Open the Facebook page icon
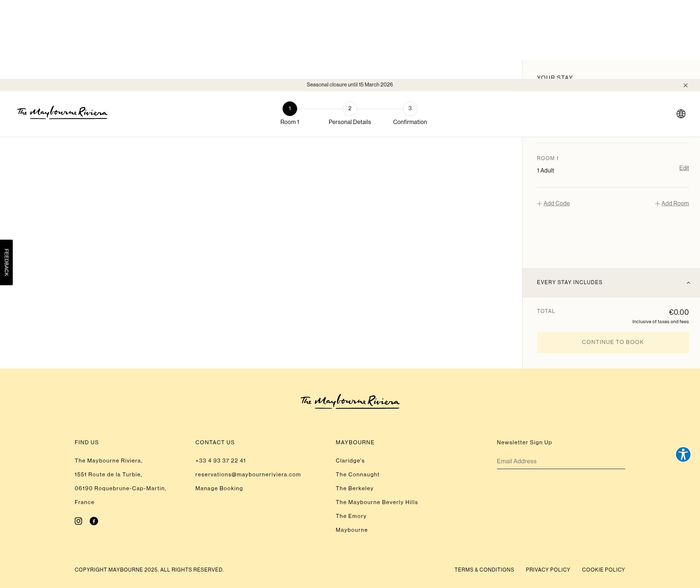The image size is (700, 588). [x=94, y=521]
